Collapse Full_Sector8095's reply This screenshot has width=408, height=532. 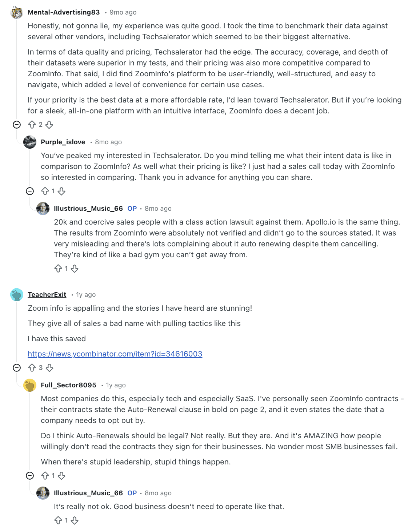click(x=29, y=476)
